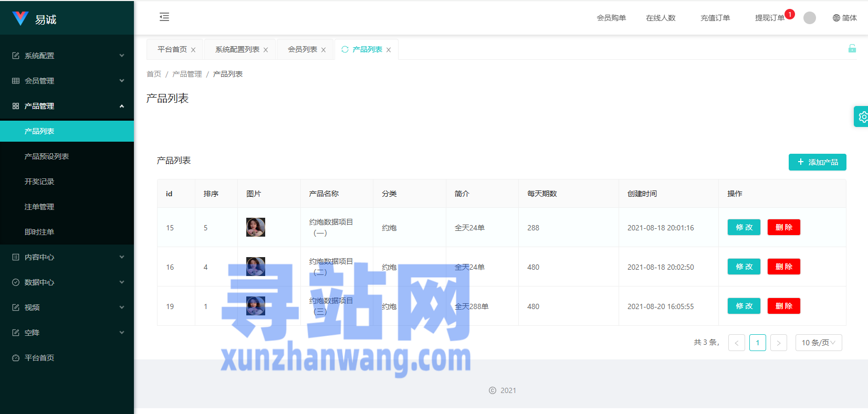This screenshot has height=414, width=868.
Task: Open 开奖记录 in the sidebar
Action: (x=39, y=182)
